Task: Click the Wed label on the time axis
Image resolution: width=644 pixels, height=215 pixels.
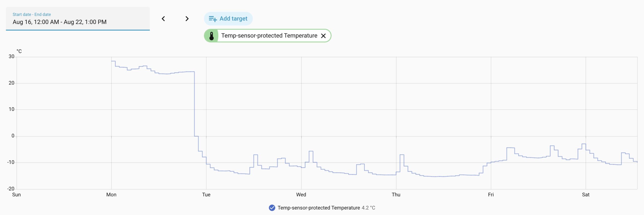Action: (x=301, y=195)
